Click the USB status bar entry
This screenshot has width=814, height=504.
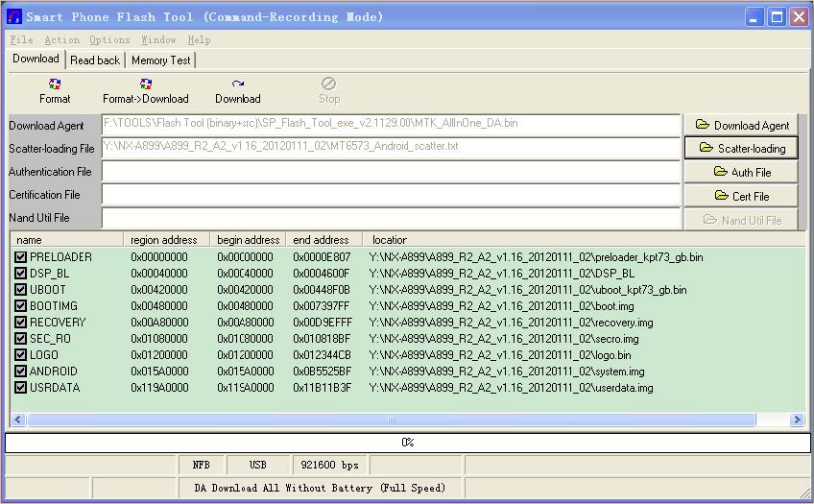tap(258, 465)
